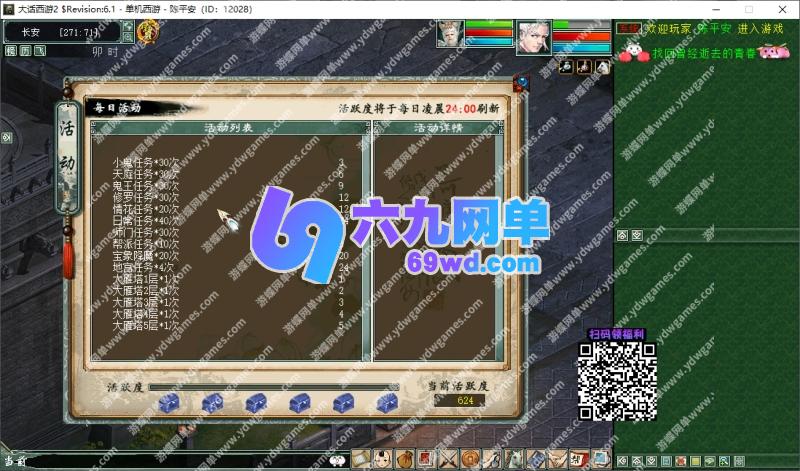Screen dimensions: 800x471
Task: Click the player's green health bar at top
Action: [582, 24]
